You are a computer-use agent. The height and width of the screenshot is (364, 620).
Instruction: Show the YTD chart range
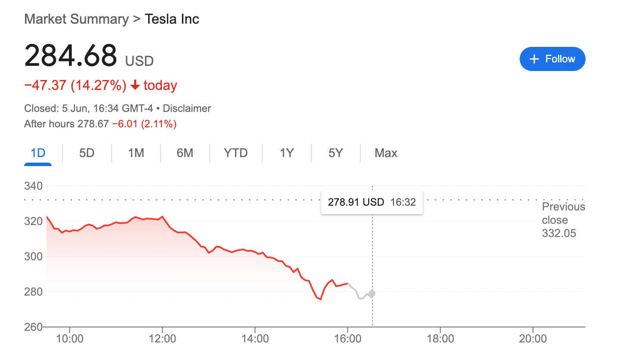tap(236, 153)
